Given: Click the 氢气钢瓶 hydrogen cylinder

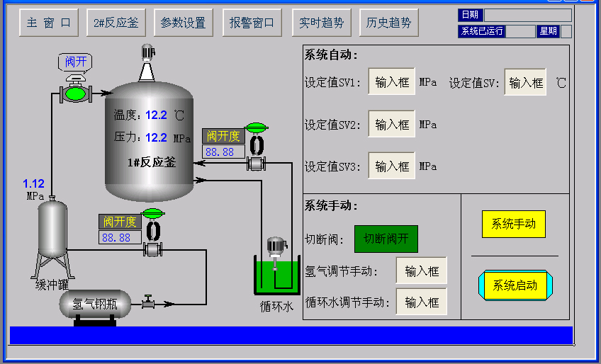Looking at the screenshot, I should (95, 305).
